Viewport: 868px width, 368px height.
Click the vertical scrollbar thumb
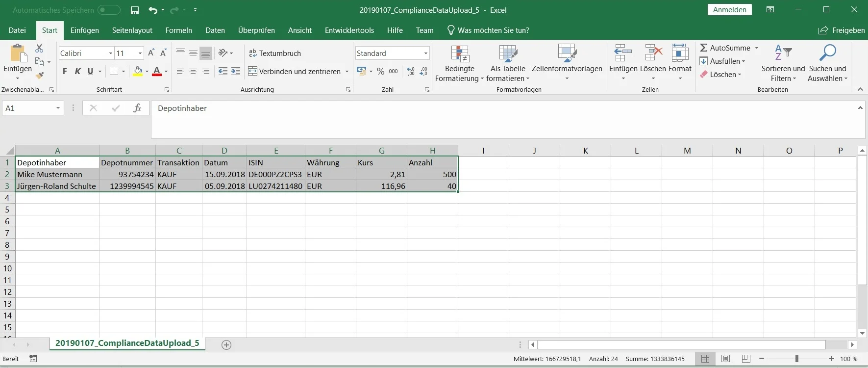point(863,220)
